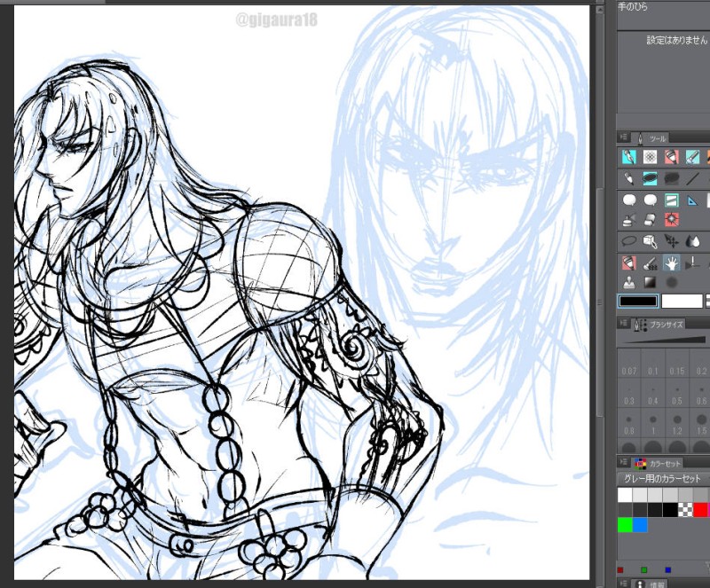Pick the bright green color swatch
Image resolution: width=710 pixels, height=588 pixels.
click(625, 524)
